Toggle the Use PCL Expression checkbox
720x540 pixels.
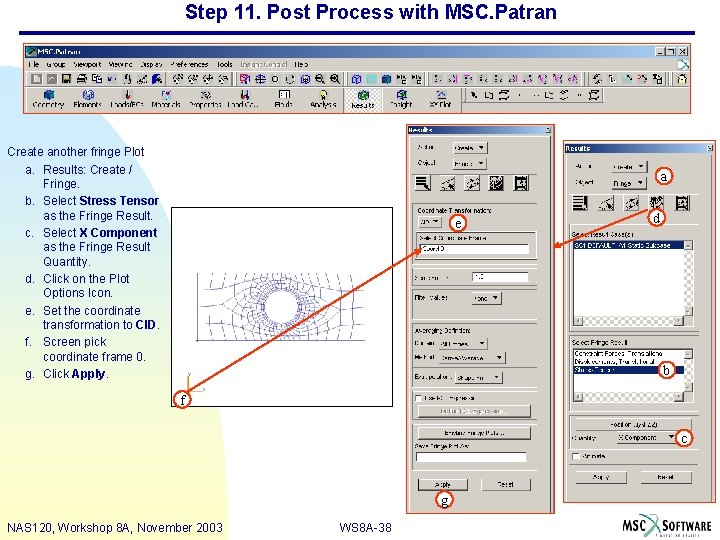point(418,398)
